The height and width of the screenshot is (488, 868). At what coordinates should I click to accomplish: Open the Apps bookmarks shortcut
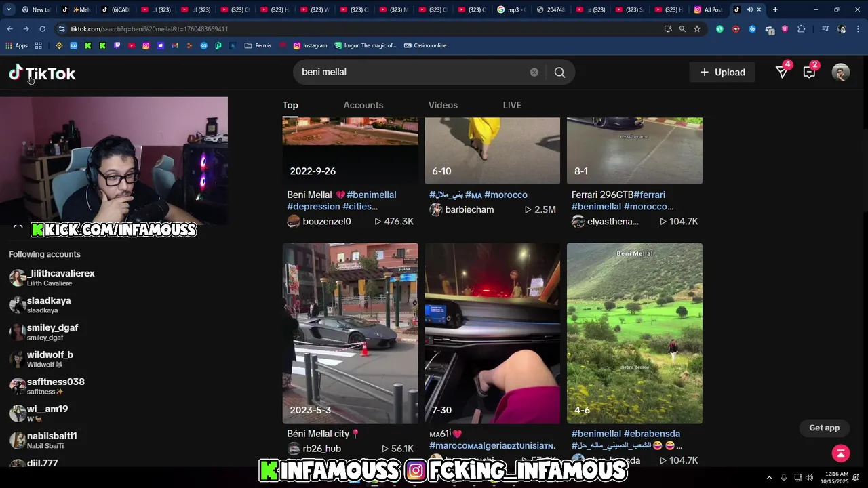tap(16, 45)
